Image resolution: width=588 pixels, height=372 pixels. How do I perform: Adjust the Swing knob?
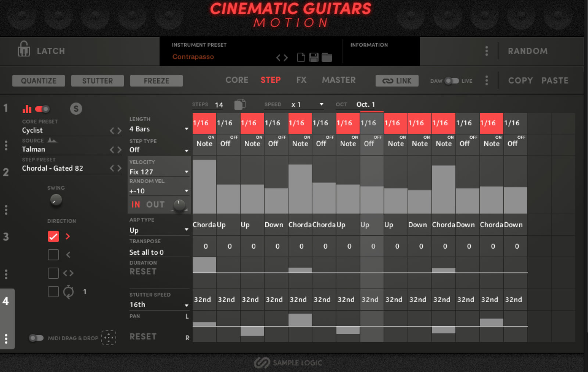pos(56,200)
